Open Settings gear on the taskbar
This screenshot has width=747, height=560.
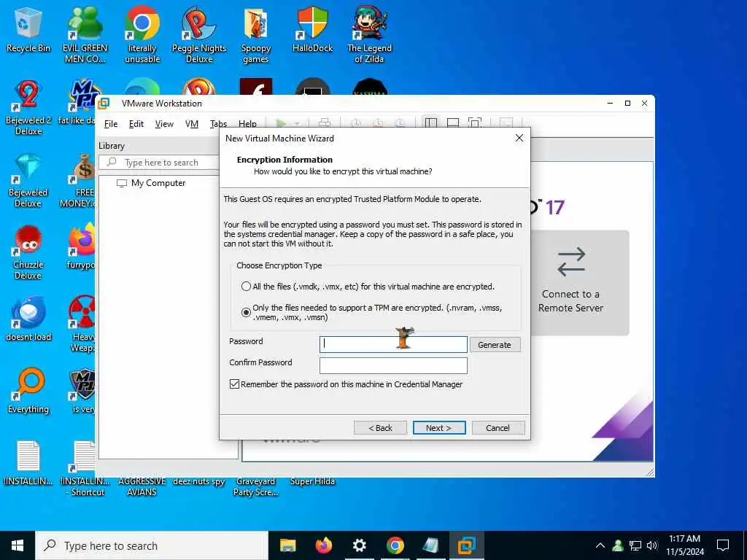(359, 545)
